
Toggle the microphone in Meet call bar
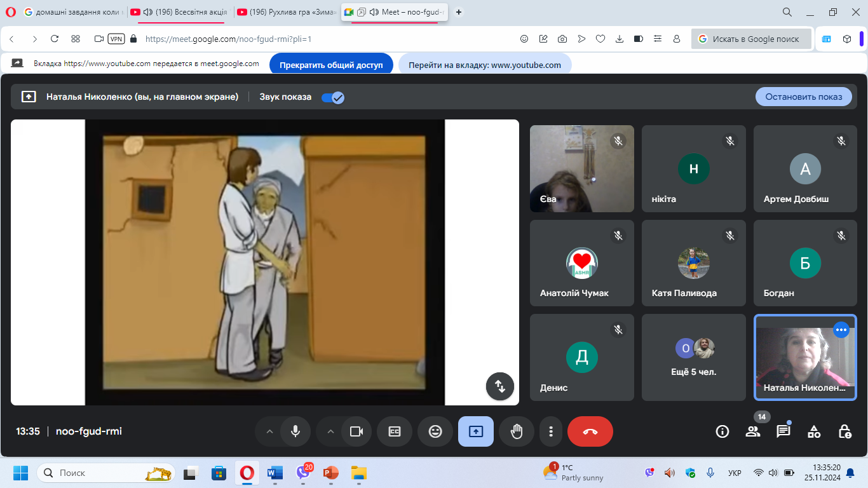click(x=295, y=431)
